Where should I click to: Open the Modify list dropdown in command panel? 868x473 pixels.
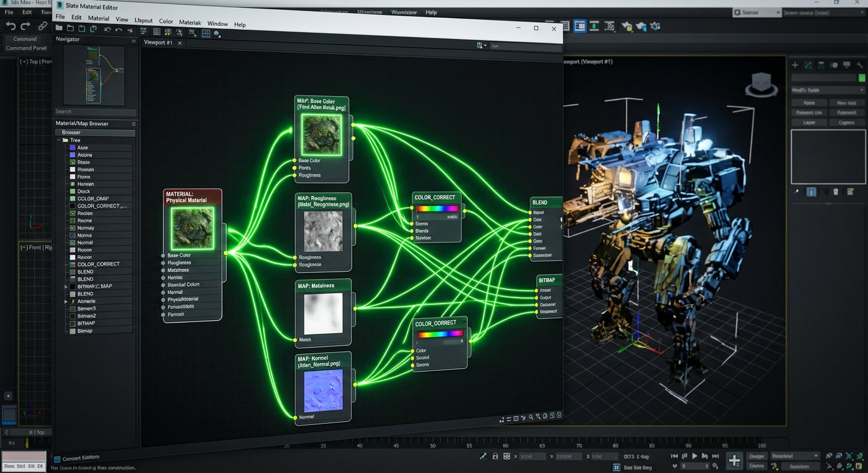click(x=828, y=90)
